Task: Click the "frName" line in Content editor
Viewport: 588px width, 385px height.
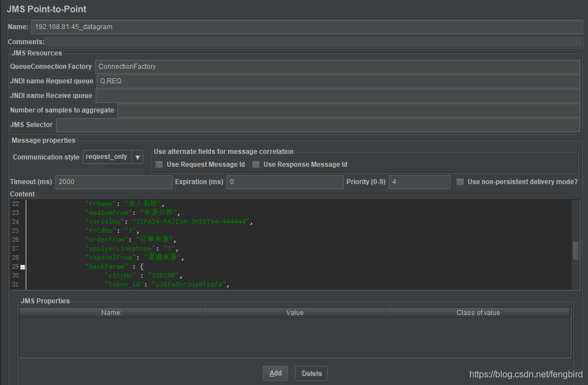Action: 125,204
